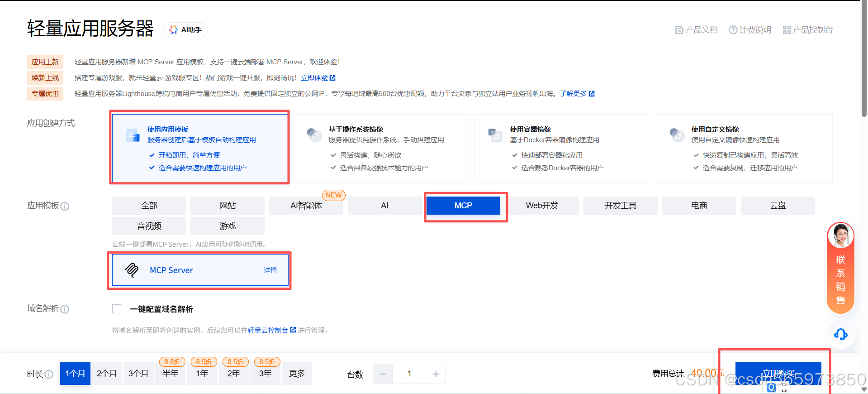
Task: Select 半年 duration option
Action: pyautogui.click(x=170, y=374)
